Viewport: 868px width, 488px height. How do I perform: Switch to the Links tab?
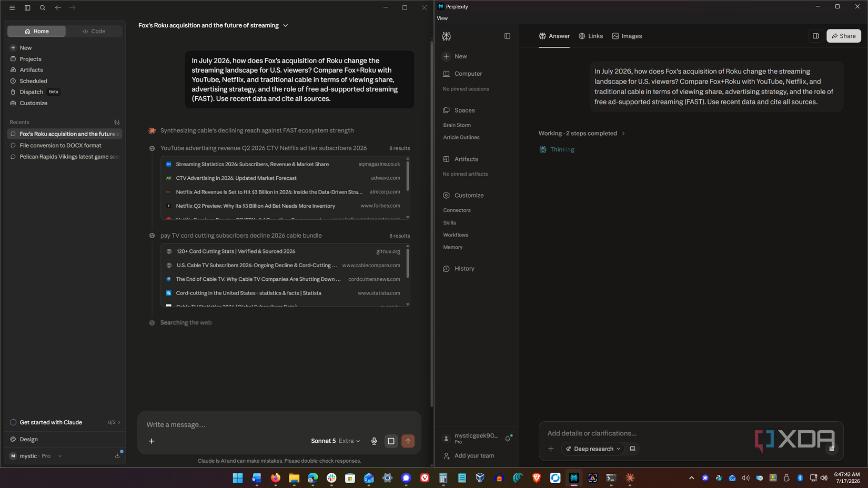591,36
